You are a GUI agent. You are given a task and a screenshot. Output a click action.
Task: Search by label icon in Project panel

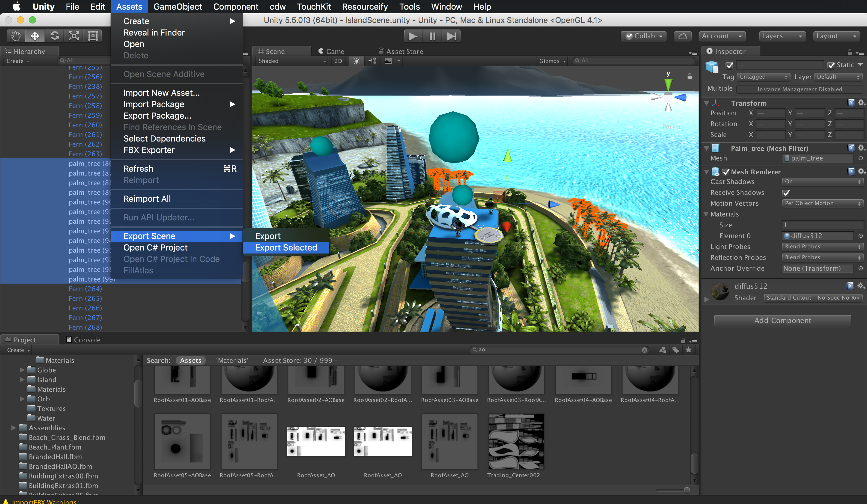pyautogui.click(x=676, y=350)
